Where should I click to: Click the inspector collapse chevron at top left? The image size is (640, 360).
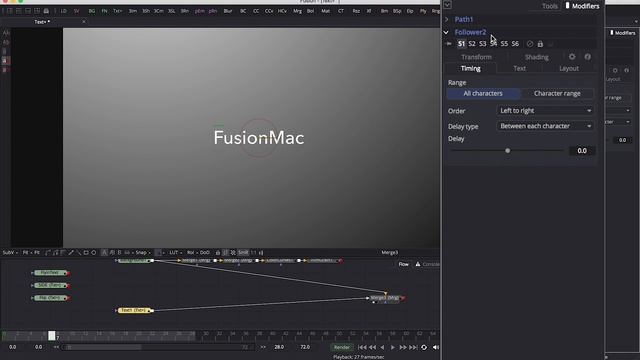pos(447,5)
